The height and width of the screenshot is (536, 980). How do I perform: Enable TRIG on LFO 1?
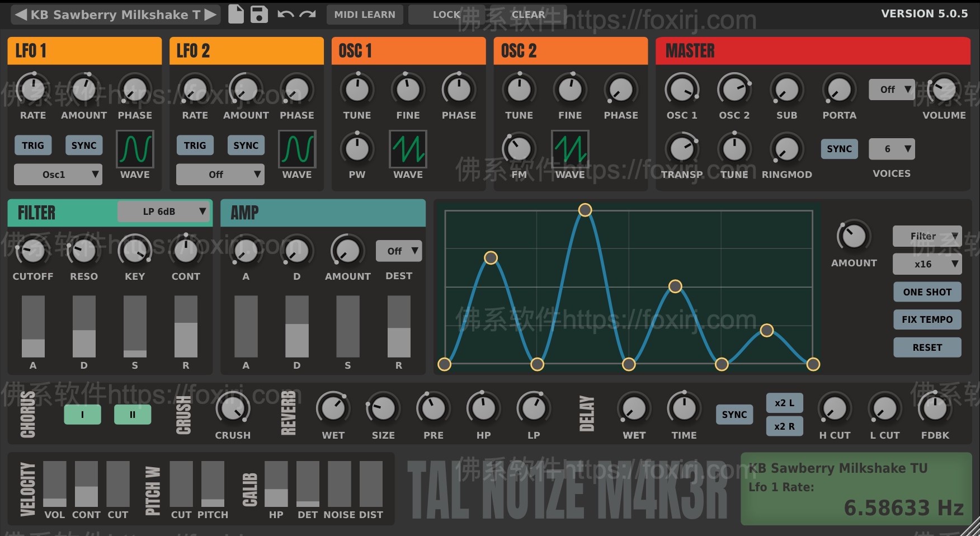(x=33, y=145)
